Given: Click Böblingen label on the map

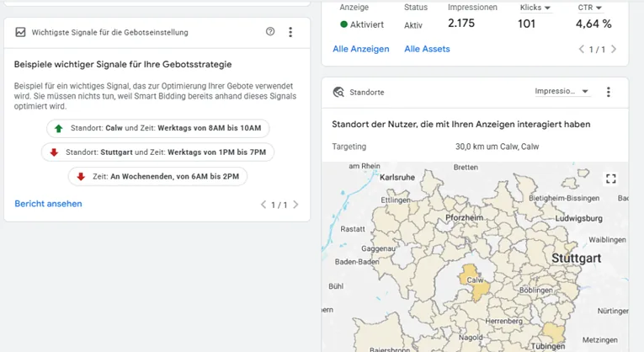Looking at the screenshot, I should (x=536, y=290).
